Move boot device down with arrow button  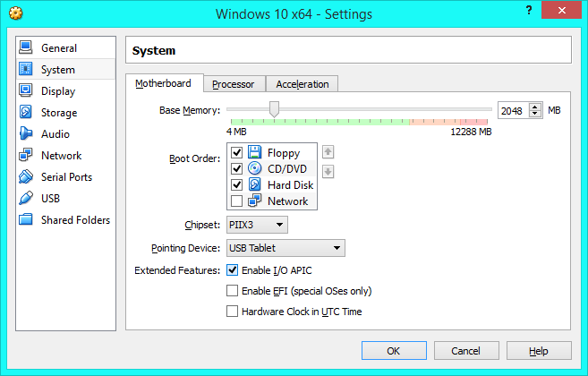(328, 172)
